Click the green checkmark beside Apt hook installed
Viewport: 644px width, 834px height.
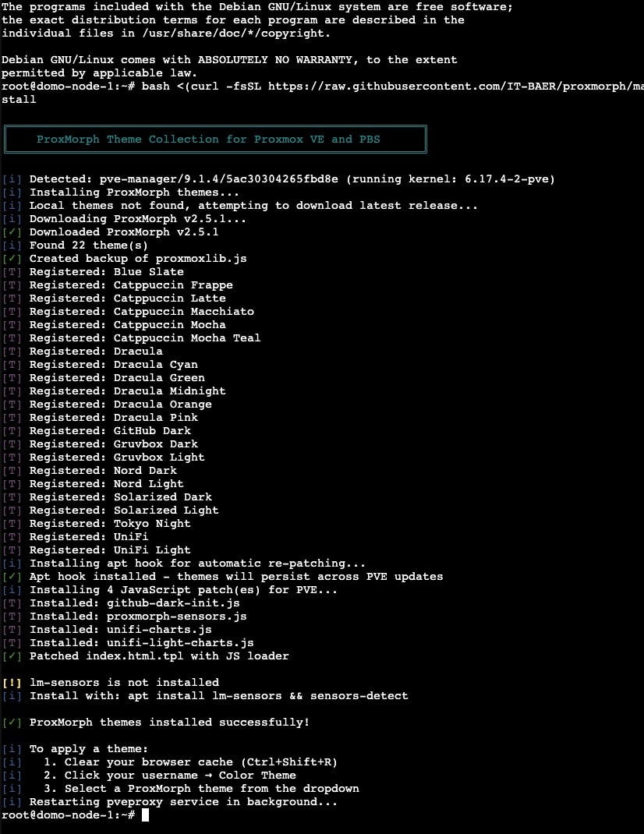click(12, 576)
